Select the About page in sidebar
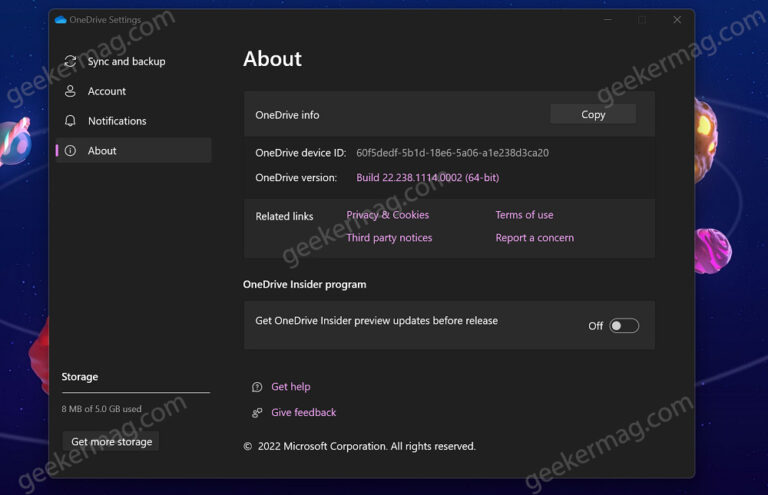 coord(102,151)
